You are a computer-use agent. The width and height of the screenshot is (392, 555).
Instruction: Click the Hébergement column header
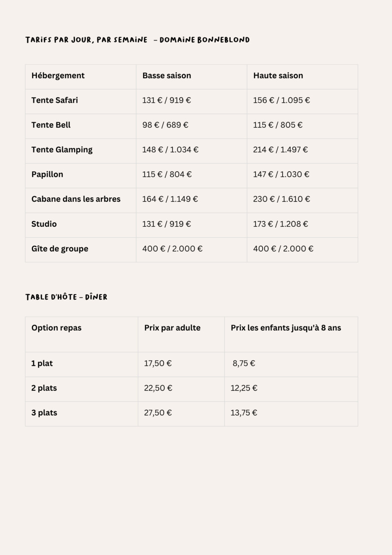(58, 76)
